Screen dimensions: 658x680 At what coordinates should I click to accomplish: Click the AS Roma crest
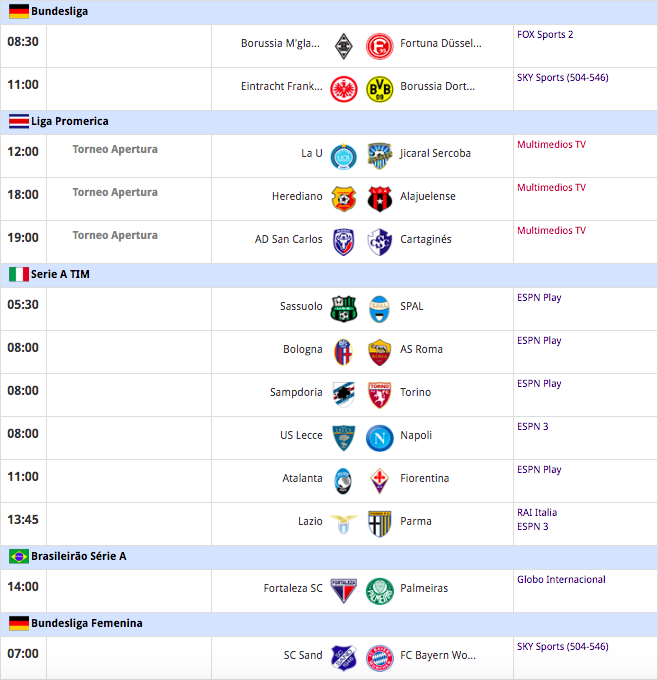coord(380,352)
